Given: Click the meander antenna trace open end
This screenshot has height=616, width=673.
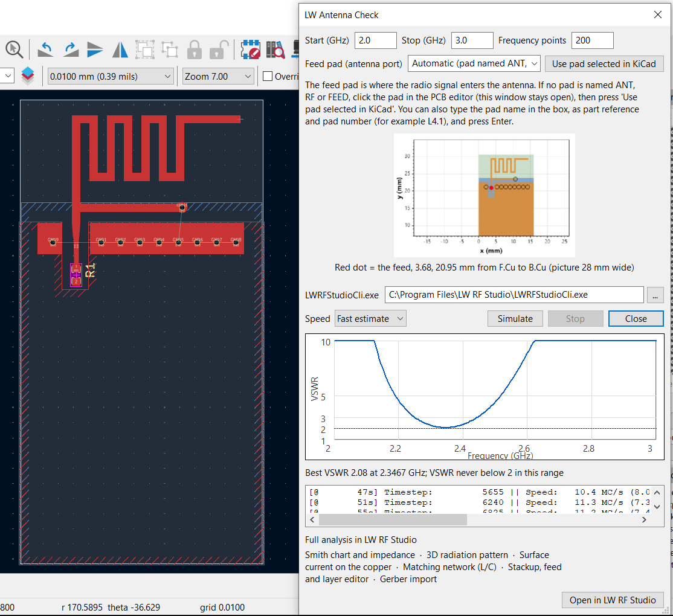Looking at the screenshot, I should pyautogui.click(x=239, y=119).
